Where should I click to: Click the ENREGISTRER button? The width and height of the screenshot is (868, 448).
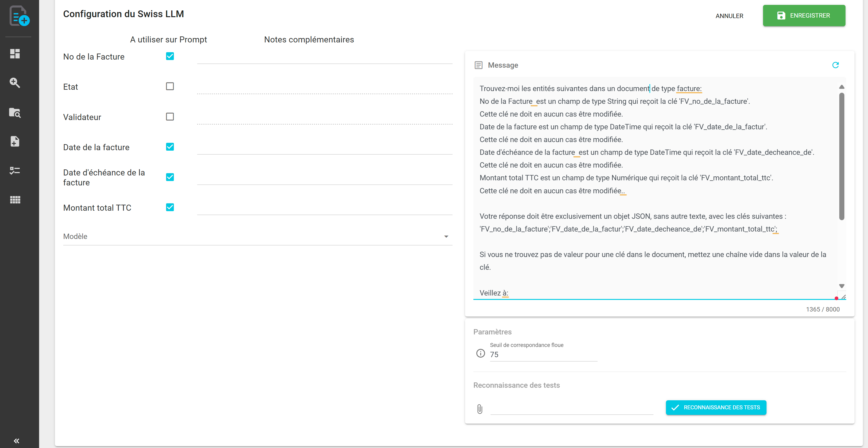[804, 16]
